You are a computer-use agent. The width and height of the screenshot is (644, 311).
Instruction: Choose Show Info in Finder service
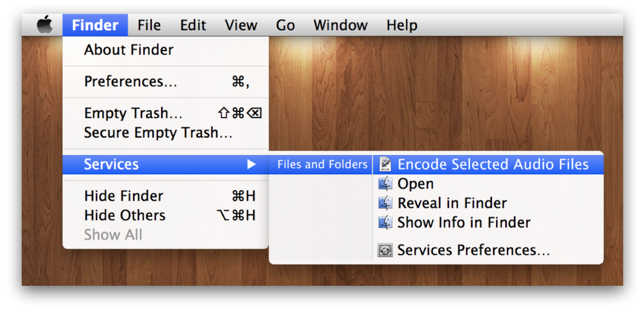(488, 222)
